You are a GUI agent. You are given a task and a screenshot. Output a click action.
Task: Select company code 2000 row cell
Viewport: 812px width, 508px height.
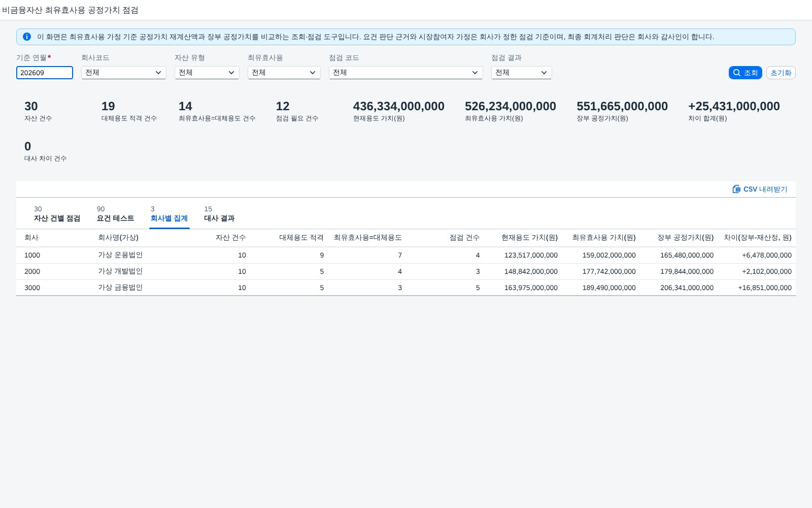32,271
